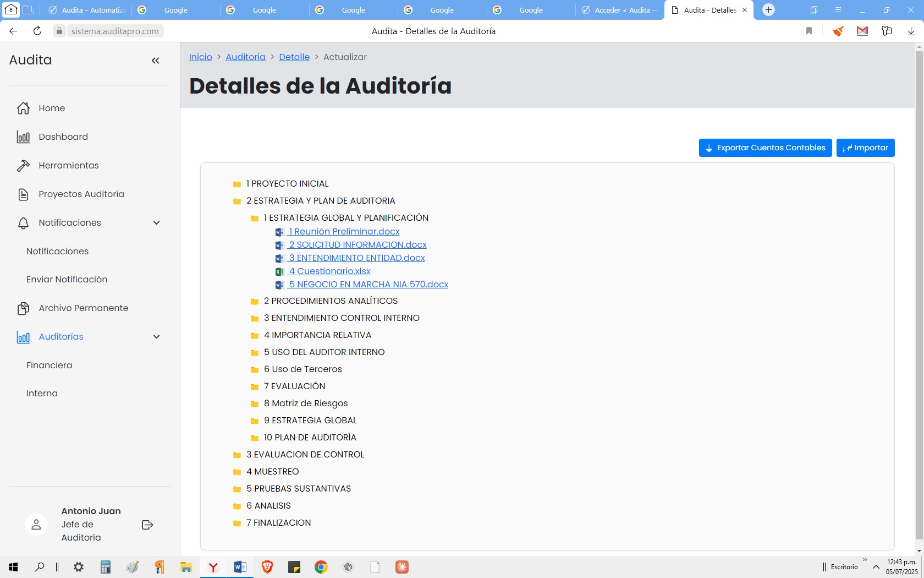
Task: Open Word from the Windows taskbar
Action: click(240, 567)
